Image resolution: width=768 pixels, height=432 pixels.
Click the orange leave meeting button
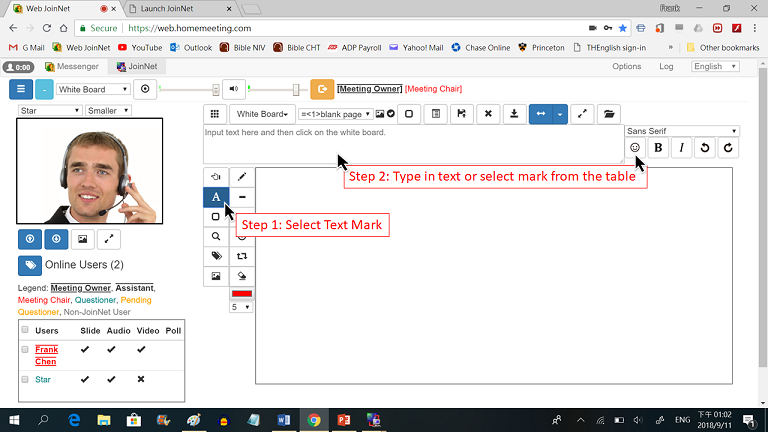point(322,89)
